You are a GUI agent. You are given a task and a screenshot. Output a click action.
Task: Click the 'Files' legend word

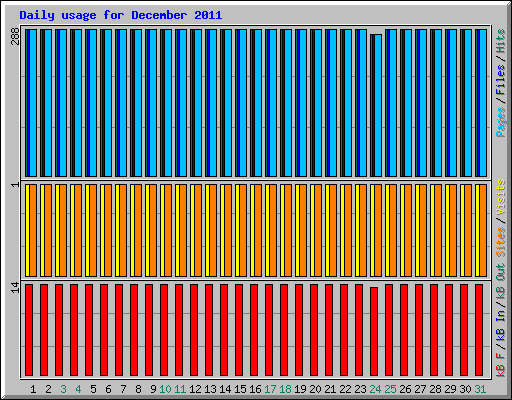501,80
